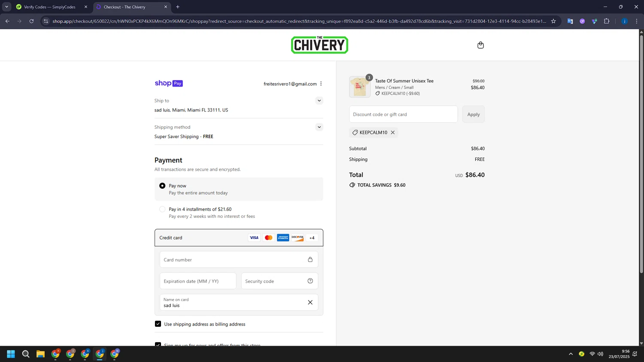Open account options menu beside the email

[x=321, y=84]
